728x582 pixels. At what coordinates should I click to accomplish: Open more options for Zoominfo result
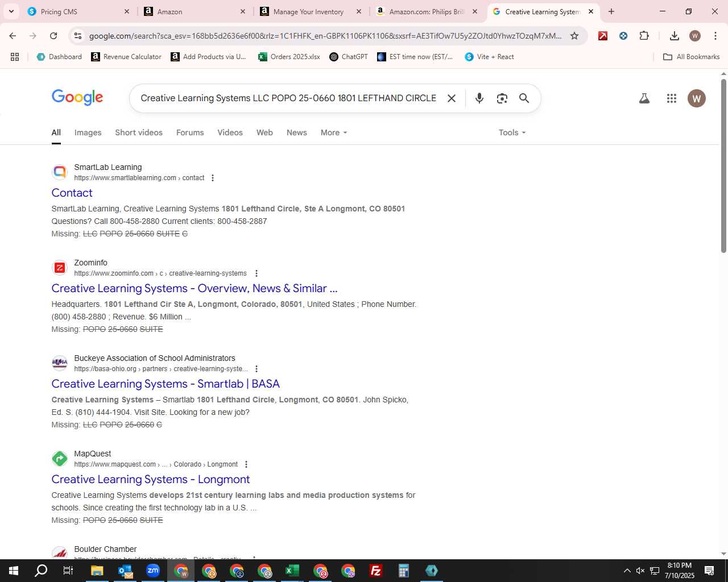pyautogui.click(x=256, y=273)
